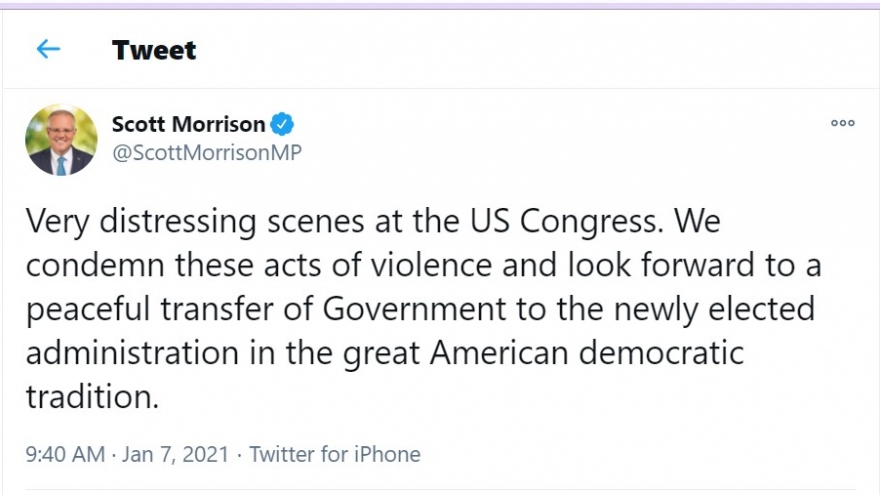Click the blue verified badge

[283, 124]
